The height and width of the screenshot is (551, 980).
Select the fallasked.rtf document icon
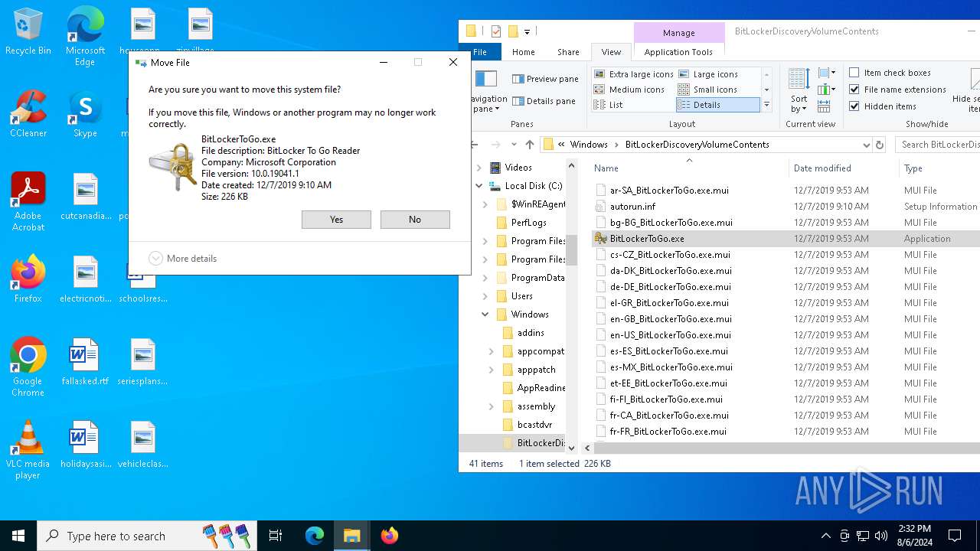tap(85, 362)
